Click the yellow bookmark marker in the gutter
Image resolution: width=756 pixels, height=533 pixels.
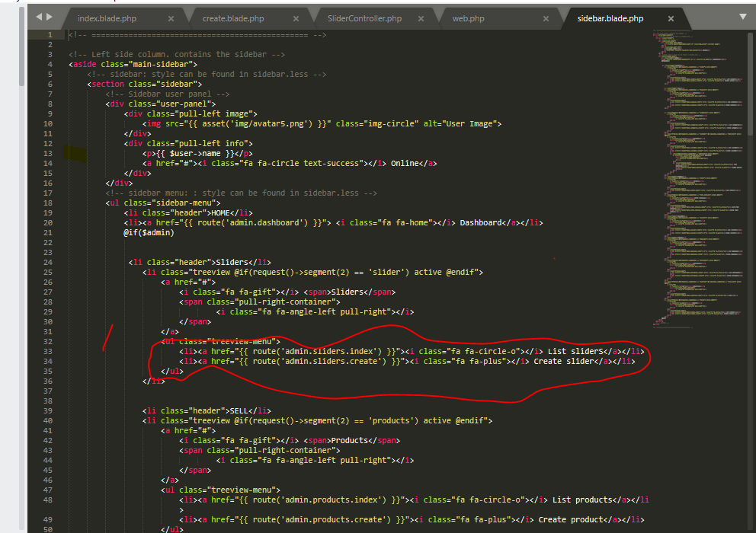74,153
